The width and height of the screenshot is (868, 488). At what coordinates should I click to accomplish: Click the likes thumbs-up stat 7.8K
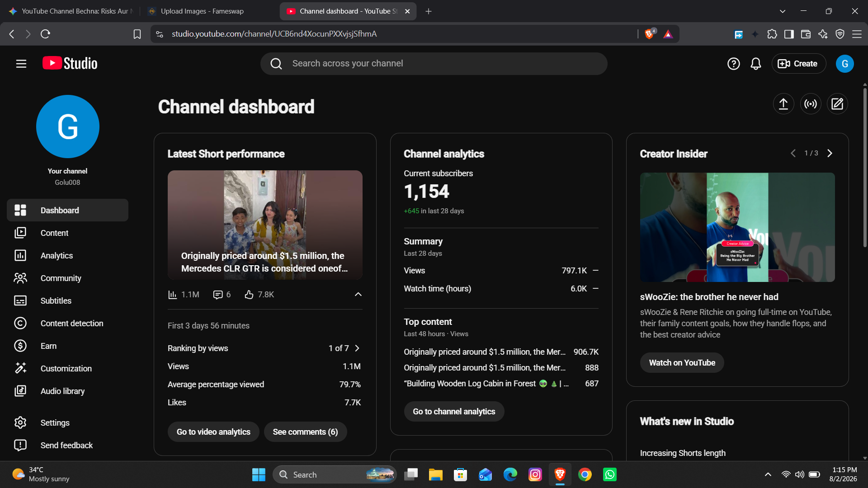(259, 295)
